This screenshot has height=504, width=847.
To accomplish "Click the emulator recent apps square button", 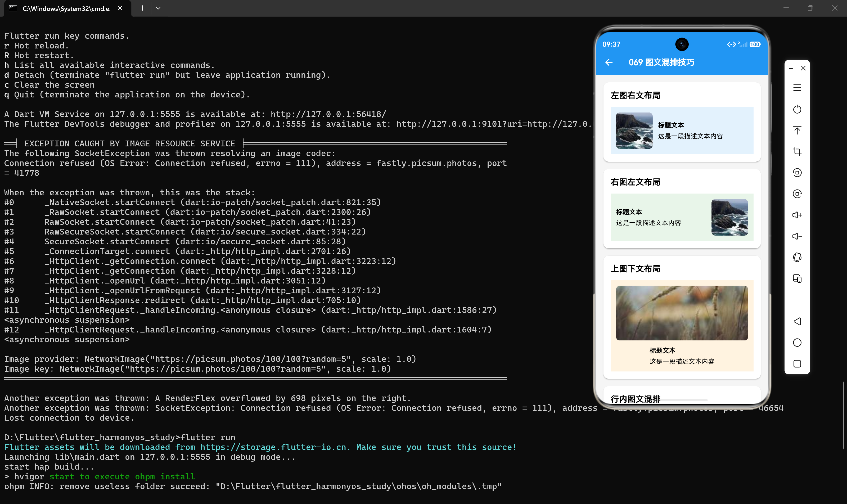I will click(x=797, y=364).
